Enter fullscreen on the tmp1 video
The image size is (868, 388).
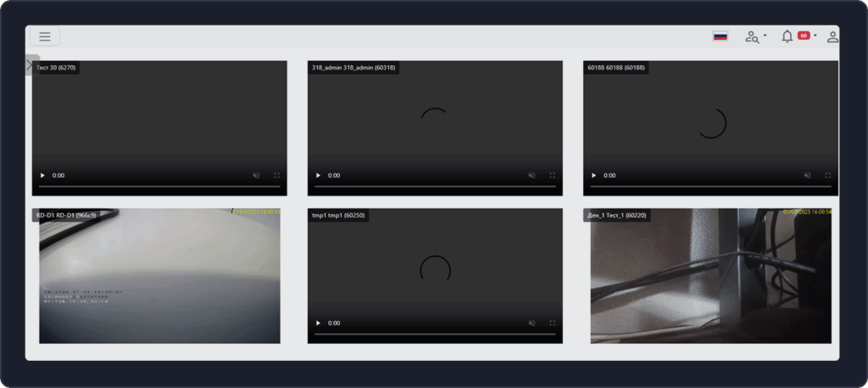(553, 323)
